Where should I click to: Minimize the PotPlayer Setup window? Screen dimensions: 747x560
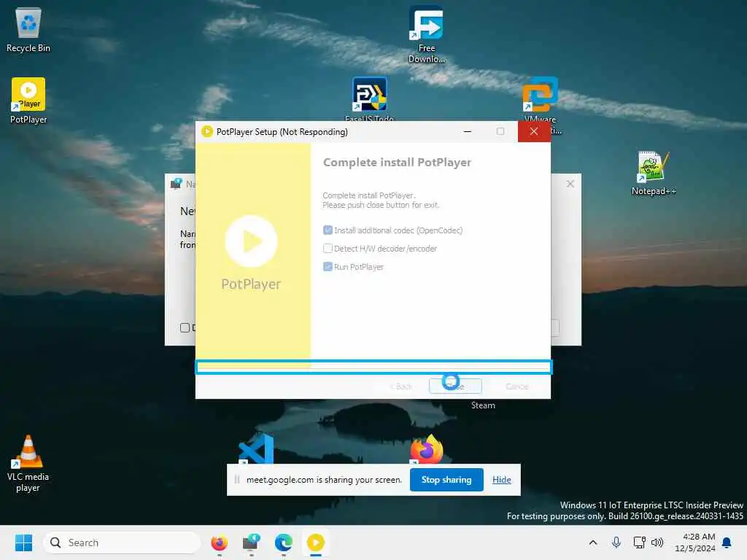pyautogui.click(x=468, y=131)
